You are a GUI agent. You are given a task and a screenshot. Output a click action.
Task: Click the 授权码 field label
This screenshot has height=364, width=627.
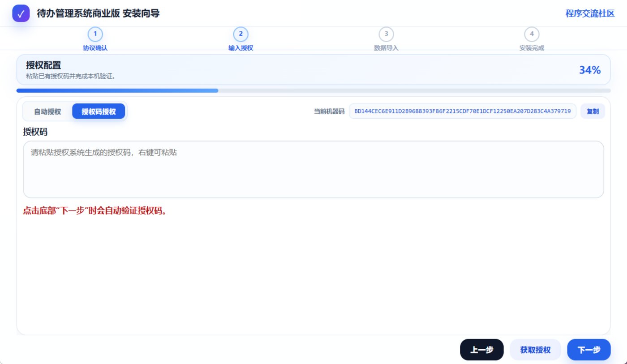[35, 132]
